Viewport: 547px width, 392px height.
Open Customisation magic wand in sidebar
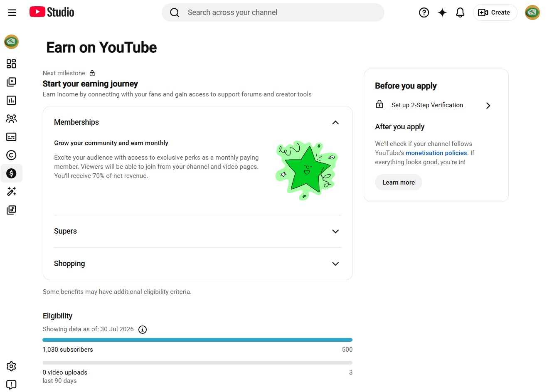coord(11,191)
